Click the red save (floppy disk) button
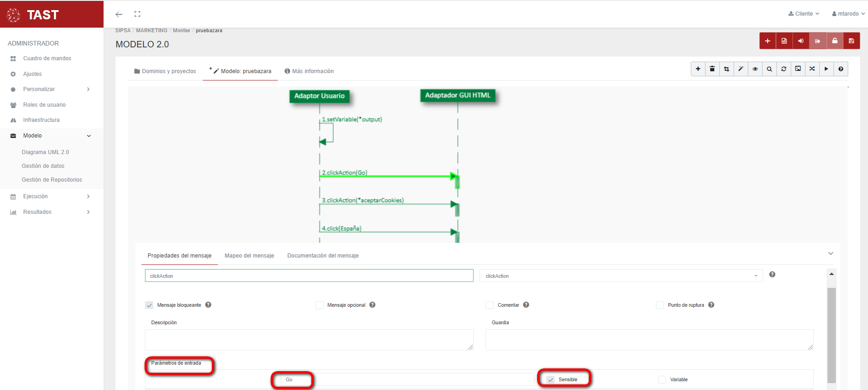The height and width of the screenshot is (390, 868). [851, 41]
